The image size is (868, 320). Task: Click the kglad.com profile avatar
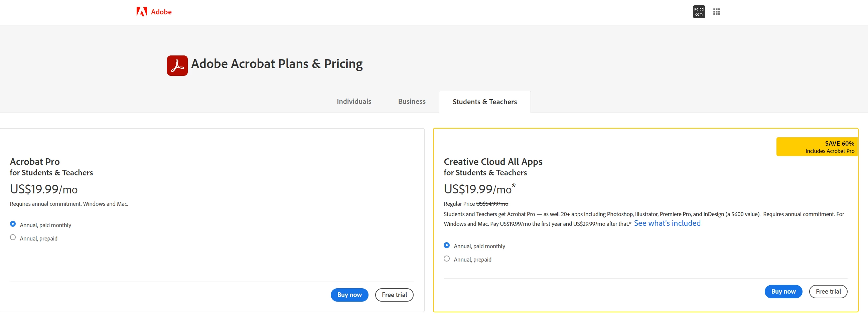point(699,12)
